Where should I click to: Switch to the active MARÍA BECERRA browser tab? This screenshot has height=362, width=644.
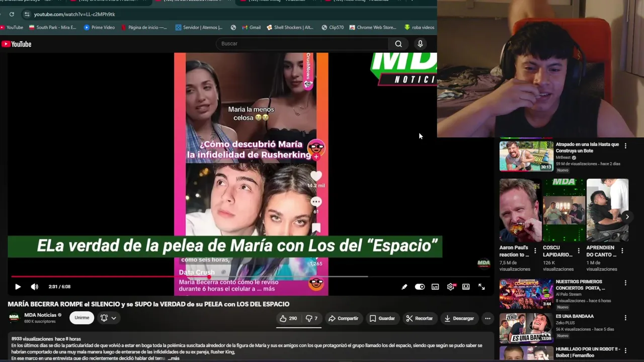coord(194,2)
